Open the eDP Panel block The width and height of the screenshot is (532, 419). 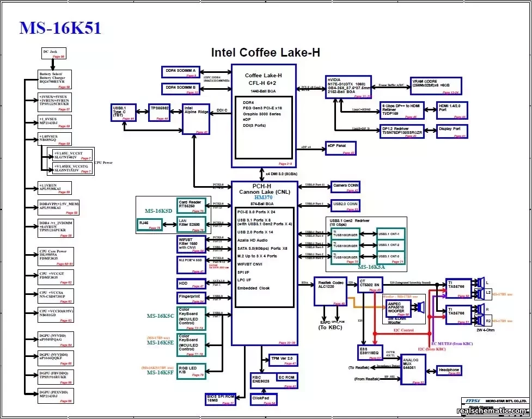pyautogui.click(x=340, y=148)
